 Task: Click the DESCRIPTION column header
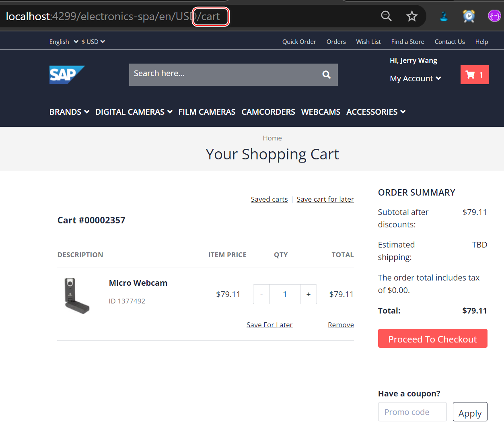tap(80, 255)
